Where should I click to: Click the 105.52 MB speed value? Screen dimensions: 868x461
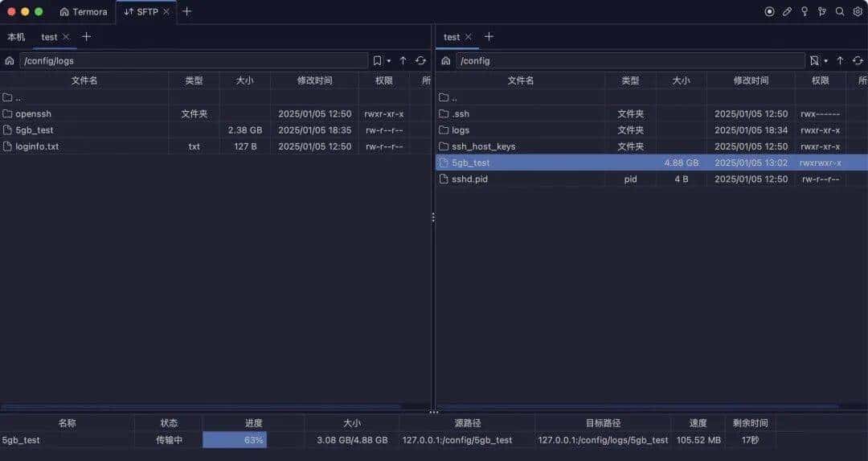[698, 440]
